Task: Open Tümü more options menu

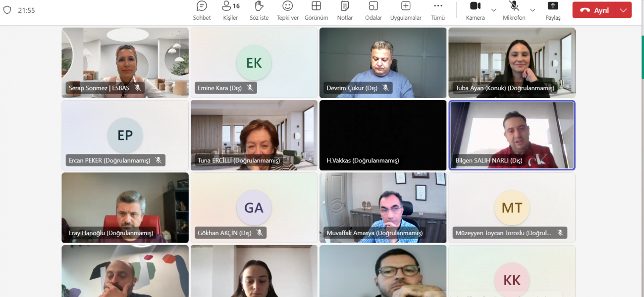Action: (x=438, y=11)
